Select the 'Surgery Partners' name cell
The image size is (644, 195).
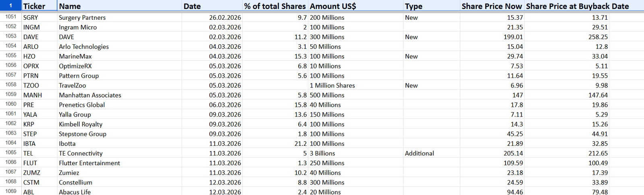pyautogui.click(x=120, y=17)
